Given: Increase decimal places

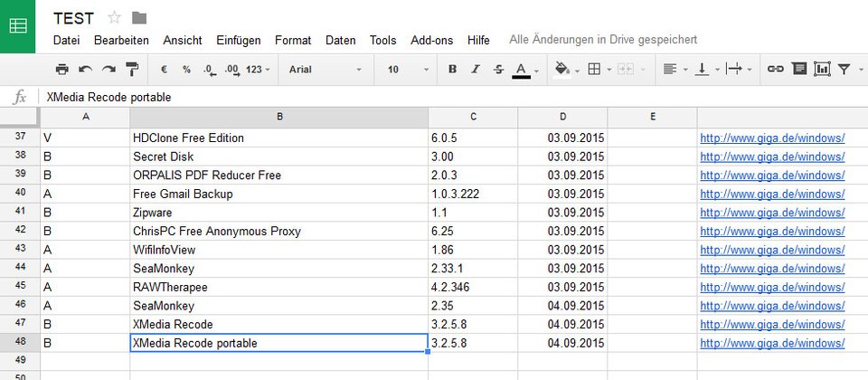Looking at the screenshot, I should pyautogui.click(x=232, y=70).
